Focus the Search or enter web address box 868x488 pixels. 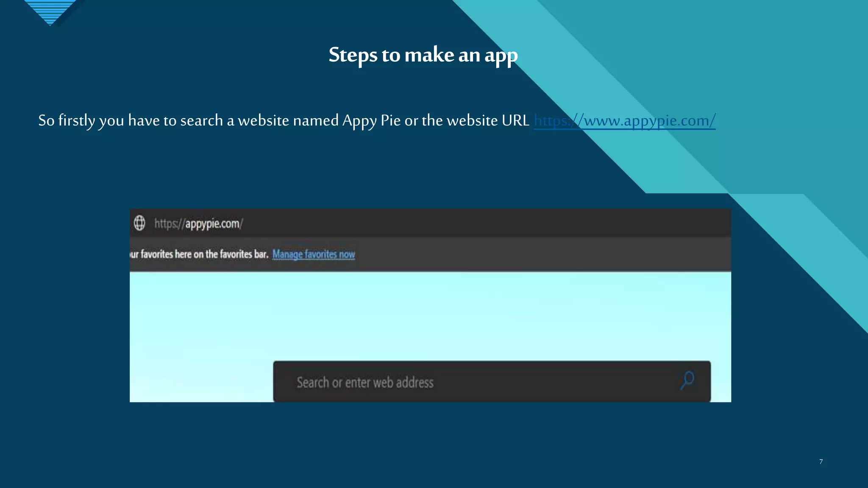point(492,382)
